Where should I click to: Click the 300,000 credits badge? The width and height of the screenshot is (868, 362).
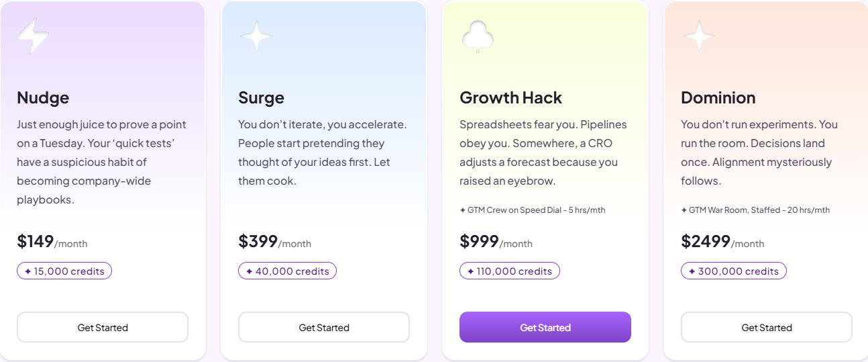[x=734, y=271]
